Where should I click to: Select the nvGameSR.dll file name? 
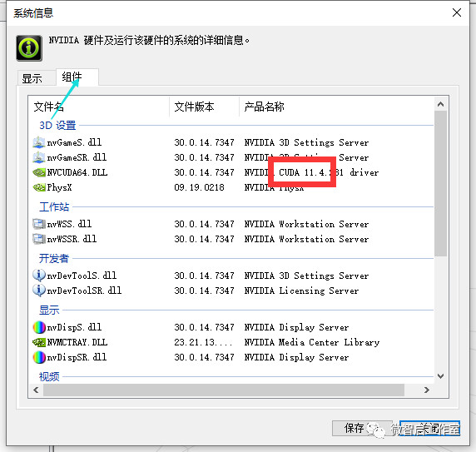(x=77, y=157)
